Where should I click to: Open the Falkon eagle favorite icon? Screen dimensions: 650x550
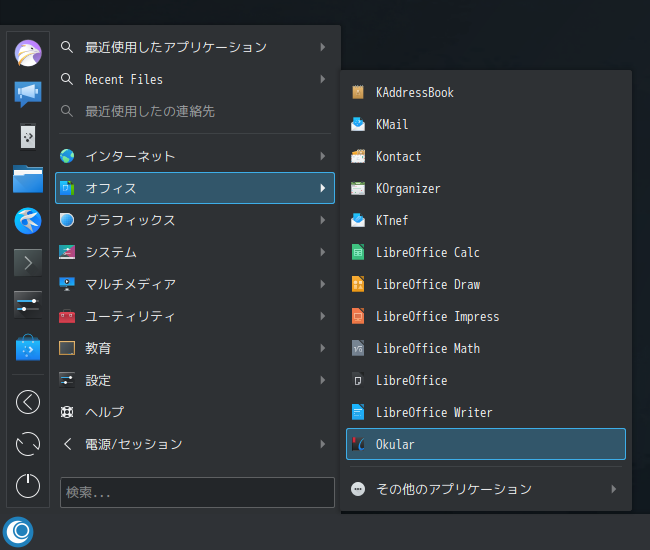(28, 53)
